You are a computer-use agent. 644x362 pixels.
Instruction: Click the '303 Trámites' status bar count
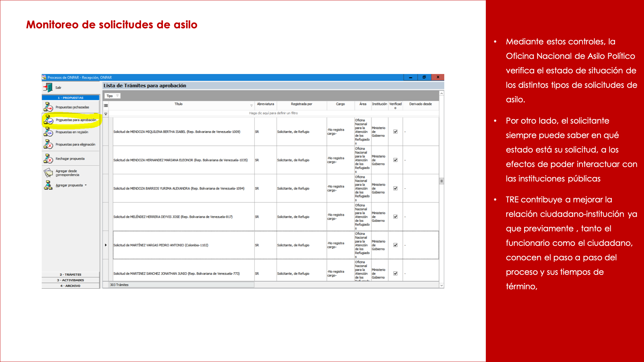pyautogui.click(x=119, y=285)
